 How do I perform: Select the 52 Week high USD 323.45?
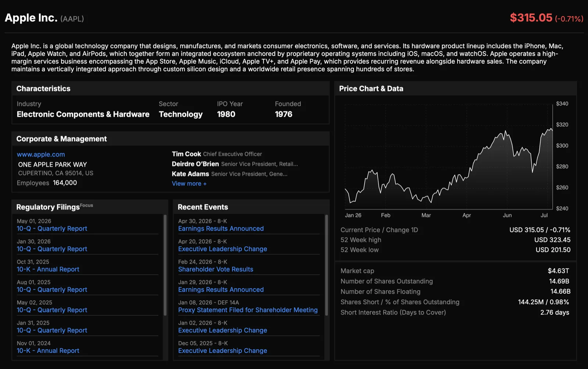coord(552,240)
